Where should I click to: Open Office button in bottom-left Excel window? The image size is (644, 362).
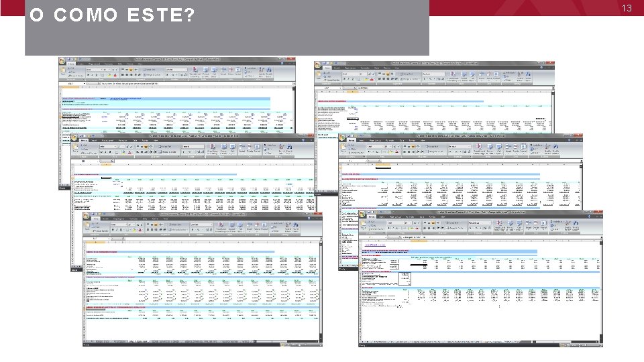86,215
